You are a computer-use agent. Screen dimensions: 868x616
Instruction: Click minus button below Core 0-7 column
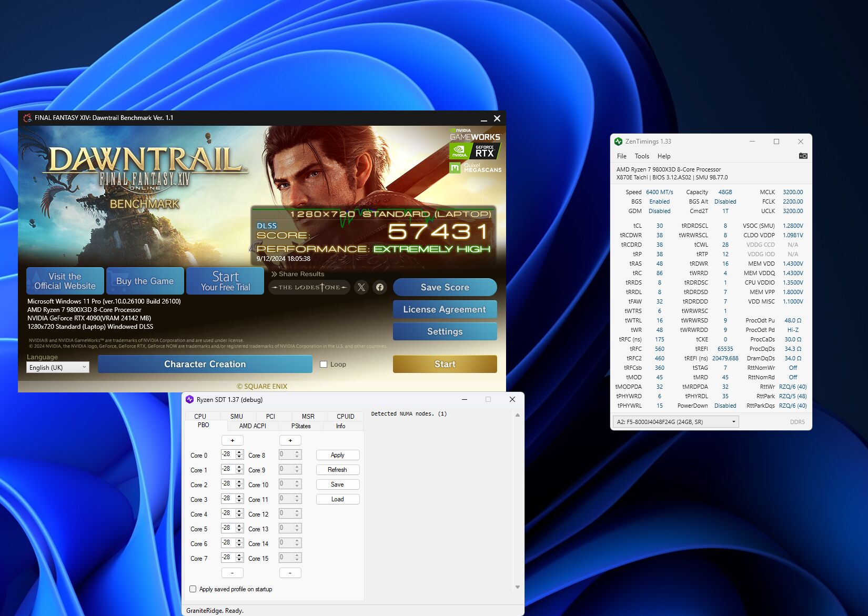pyautogui.click(x=233, y=573)
